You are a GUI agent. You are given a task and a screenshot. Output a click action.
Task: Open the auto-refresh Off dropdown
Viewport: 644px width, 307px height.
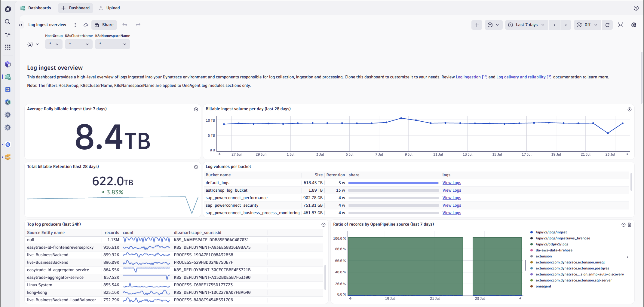[587, 25]
